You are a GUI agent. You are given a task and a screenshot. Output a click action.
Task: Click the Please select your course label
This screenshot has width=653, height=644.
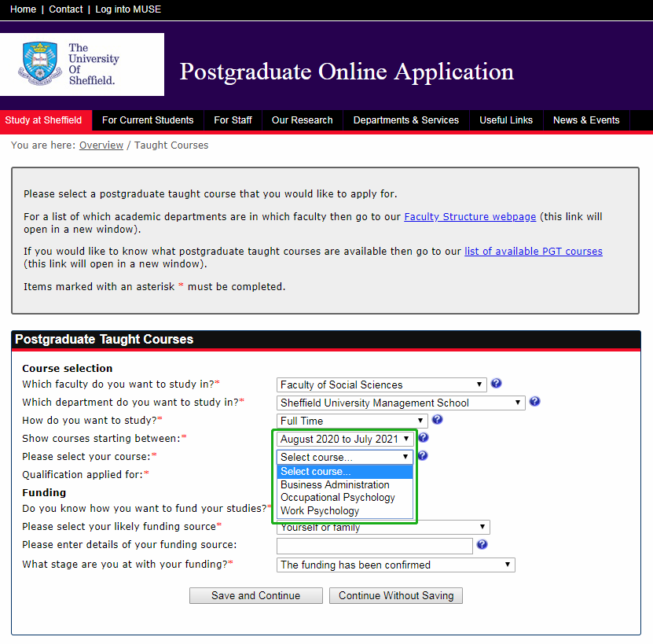click(x=89, y=456)
